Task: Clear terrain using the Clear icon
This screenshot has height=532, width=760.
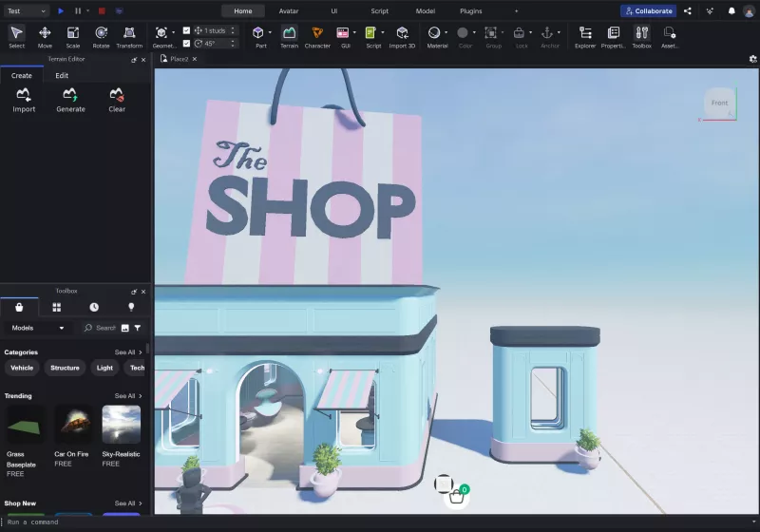Action: pyautogui.click(x=117, y=99)
